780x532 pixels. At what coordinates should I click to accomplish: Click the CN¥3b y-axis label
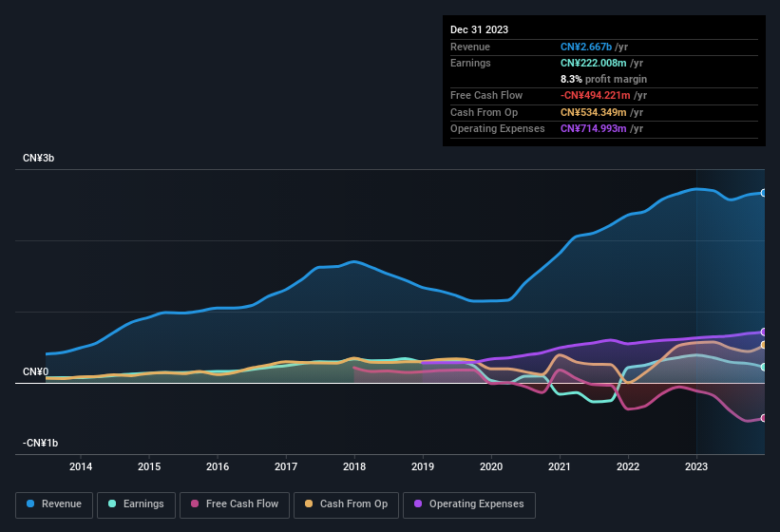[x=38, y=158]
